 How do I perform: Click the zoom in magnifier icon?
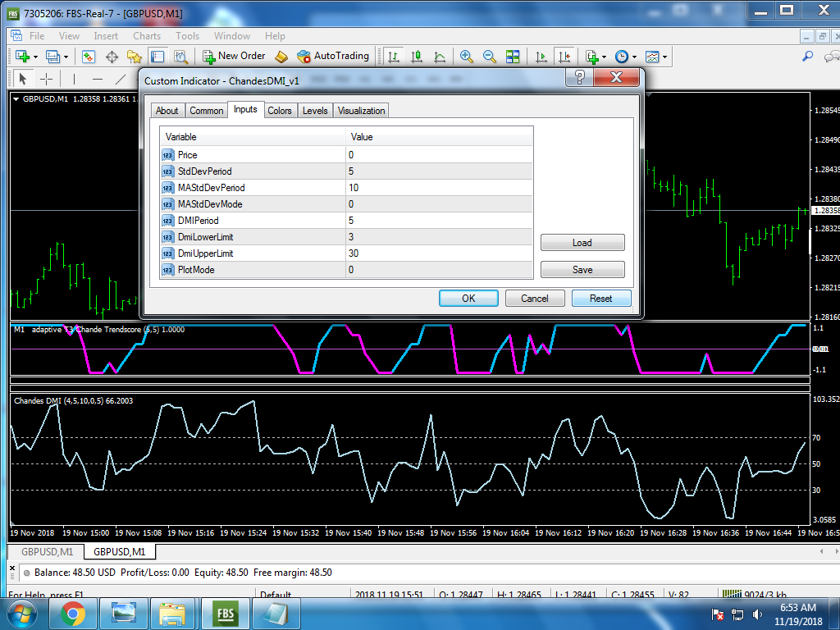(x=467, y=57)
